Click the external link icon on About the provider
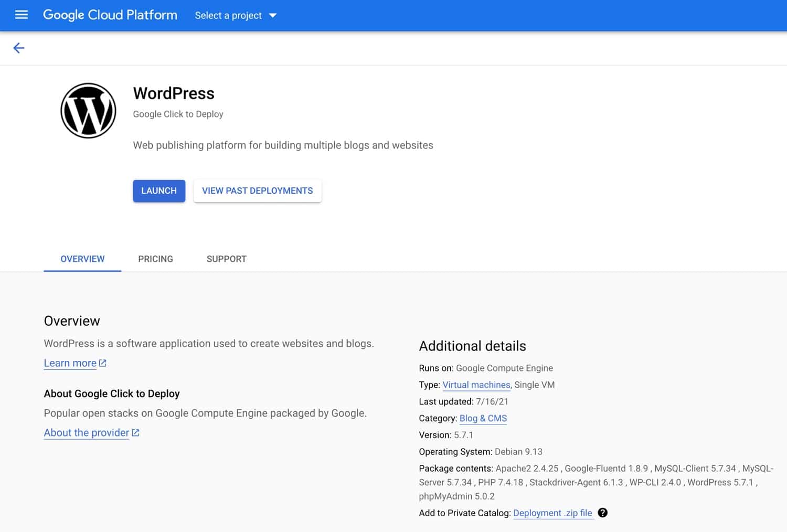The width and height of the screenshot is (787, 532). 135,432
